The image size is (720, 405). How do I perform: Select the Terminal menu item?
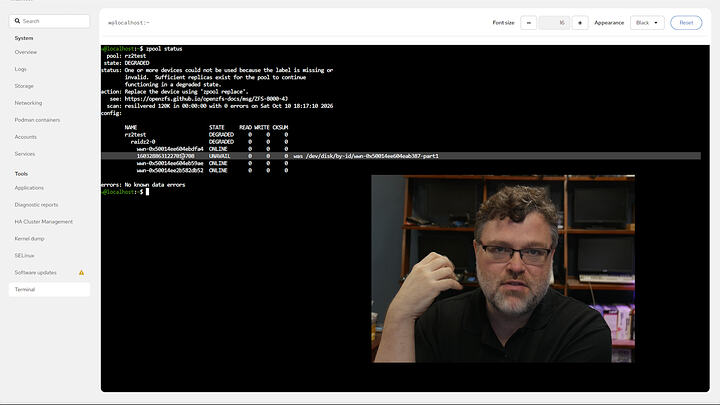pyautogui.click(x=49, y=290)
